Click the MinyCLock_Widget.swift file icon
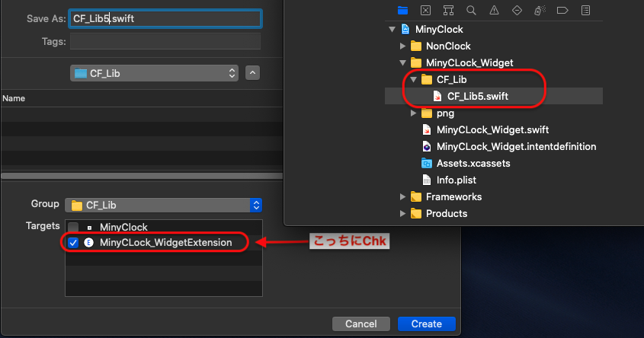644x338 pixels. (427, 130)
